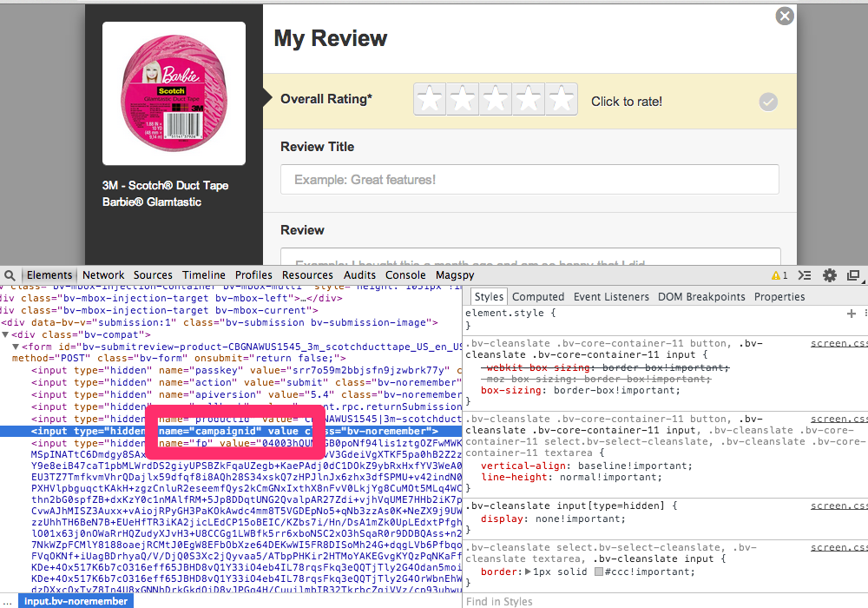
Task: Click the display: none declaration
Action: [553, 519]
